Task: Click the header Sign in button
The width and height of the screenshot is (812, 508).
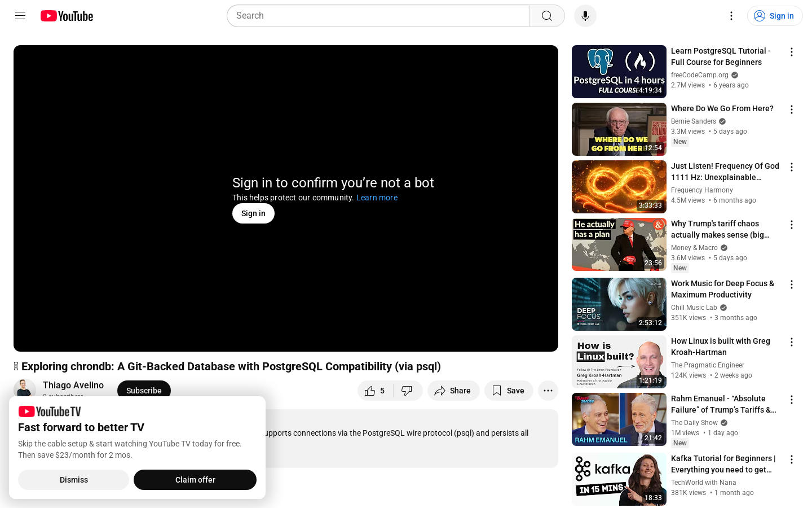Action: [775, 16]
